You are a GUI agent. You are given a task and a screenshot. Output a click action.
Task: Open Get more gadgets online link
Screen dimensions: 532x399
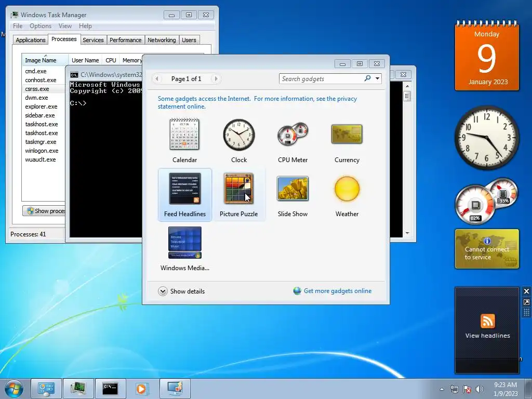338,291
